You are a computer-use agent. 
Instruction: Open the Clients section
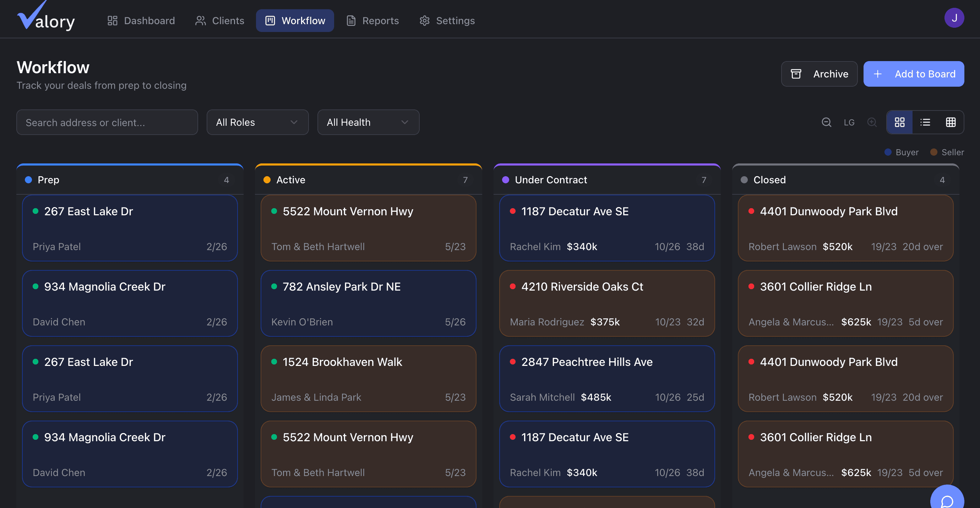click(x=219, y=21)
